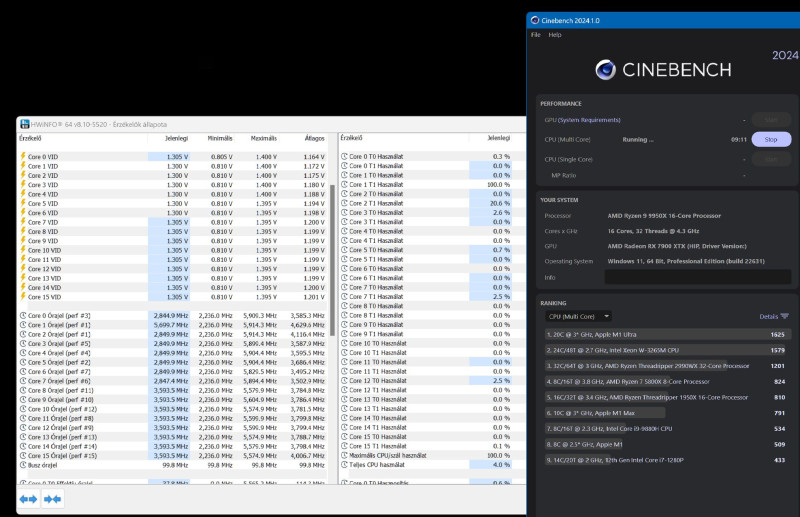Open the CPU (Multi Core) ranking dropdown
The height and width of the screenshot is (517, 800).
pyautogui.click(x=578, y=316)
